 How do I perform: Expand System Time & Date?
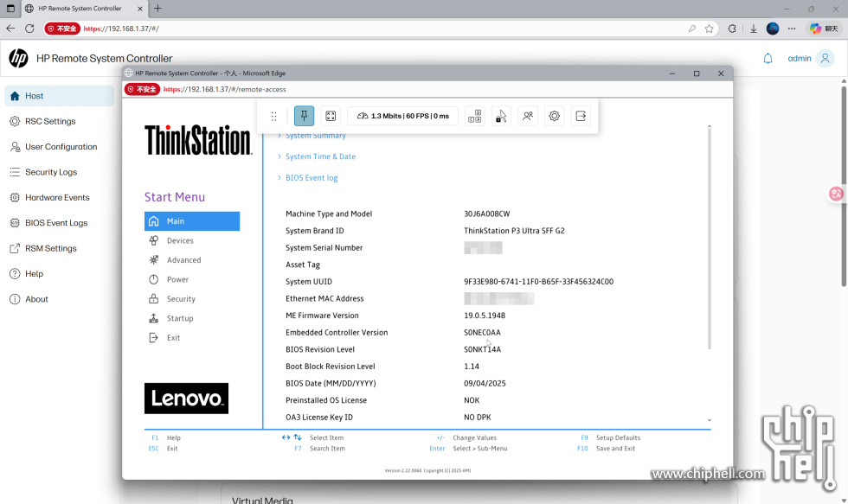tap(320, 156)
